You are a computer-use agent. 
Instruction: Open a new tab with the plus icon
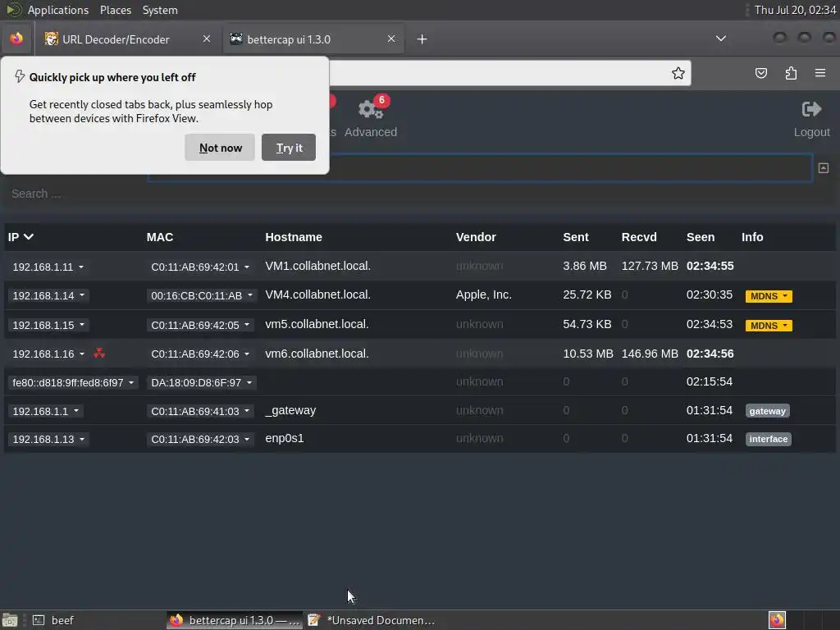click(422, 39)
